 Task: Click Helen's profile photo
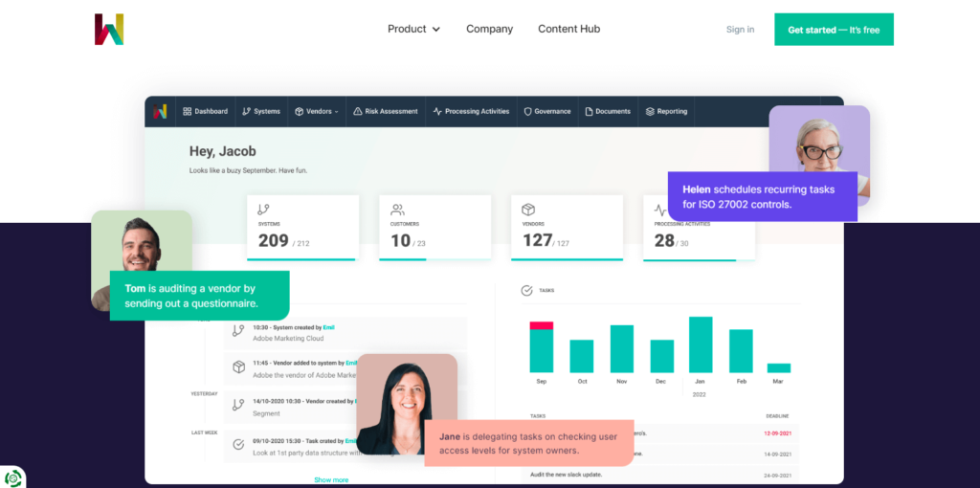[x=820, y=138]
